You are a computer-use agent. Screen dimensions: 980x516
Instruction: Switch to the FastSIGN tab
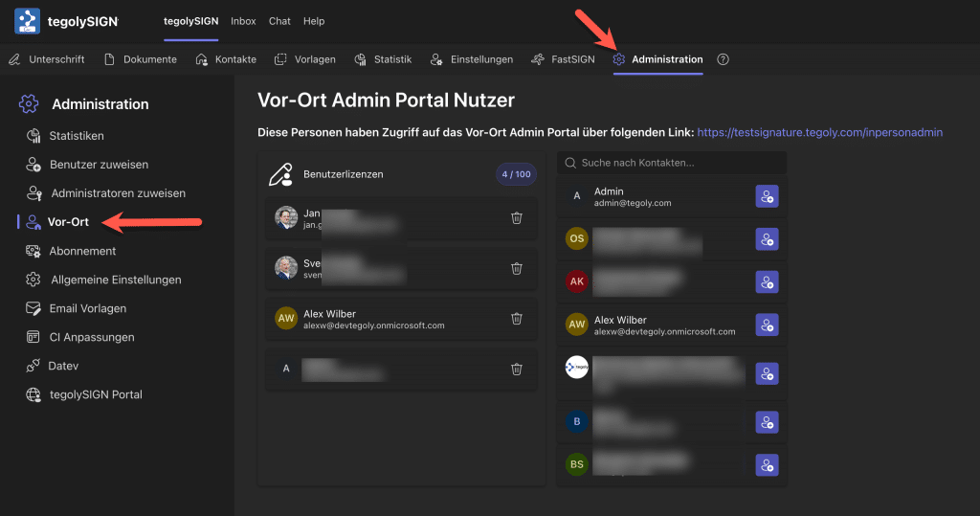click(563, 59)
